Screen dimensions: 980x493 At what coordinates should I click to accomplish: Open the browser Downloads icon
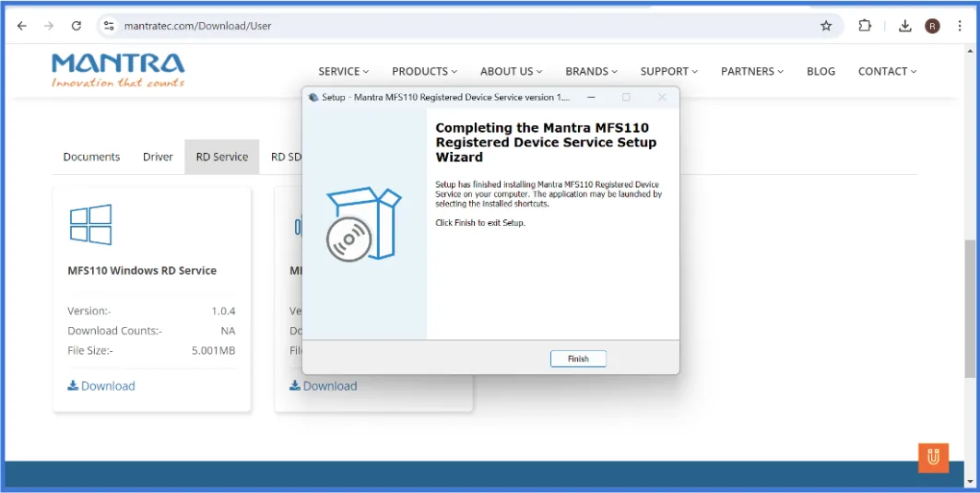pyautogui.click(x=904, y=26)
